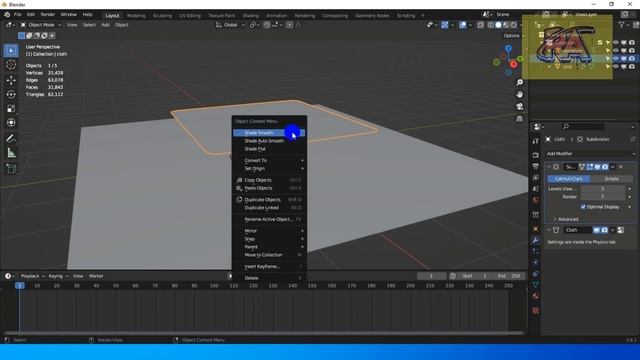Open the Marker menu in timeline
This screenshot has width=640, height=360.
pos(96,276)
